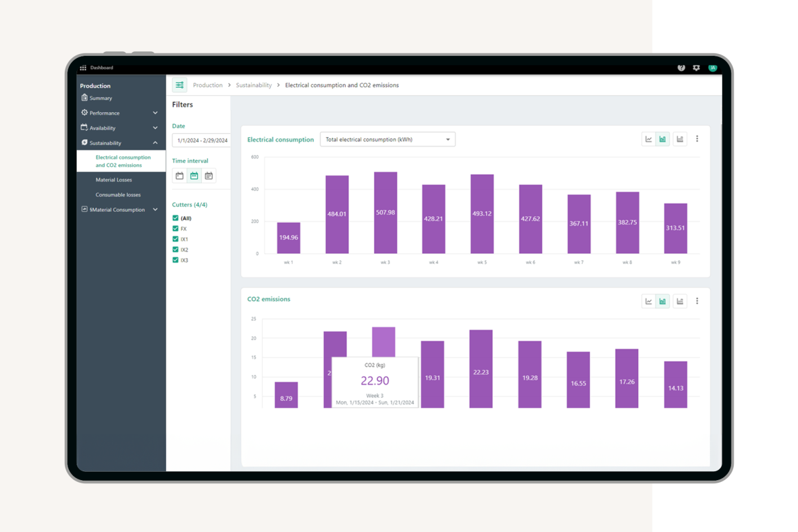The height and width of the screenshot is (532, 798).
Task: Open the help icon in top bar
Action: tap(681, 68)
